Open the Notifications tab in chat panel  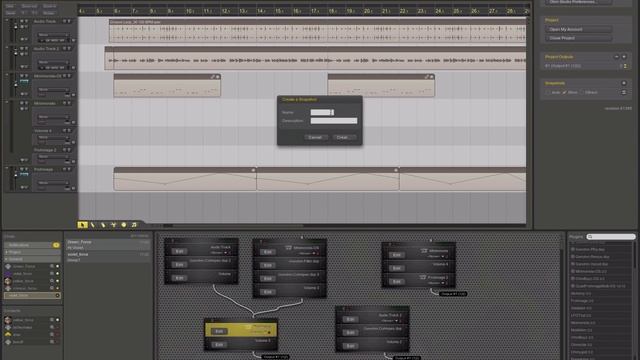click(x=32, y=245)
